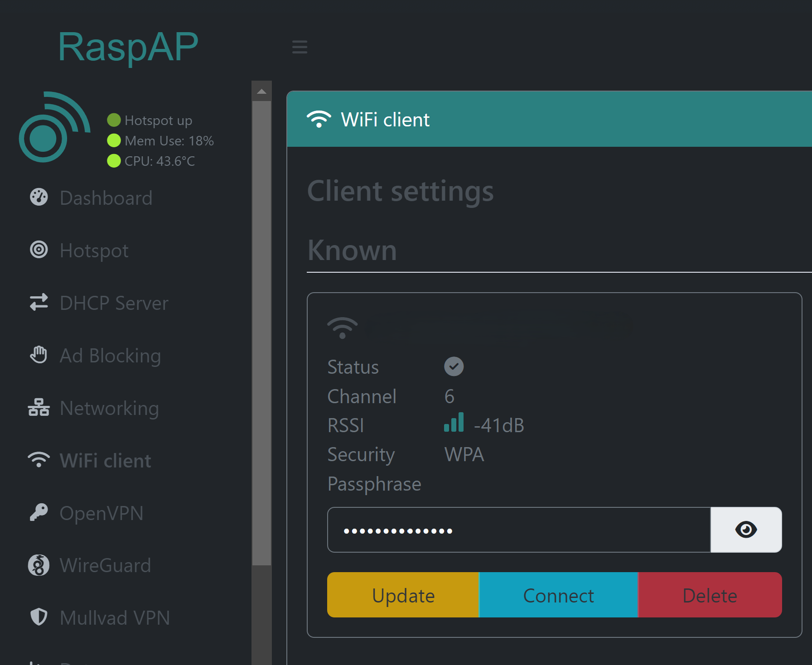Open the Hotspot settings page
The image size is (812, 665).
pos(94,251)
